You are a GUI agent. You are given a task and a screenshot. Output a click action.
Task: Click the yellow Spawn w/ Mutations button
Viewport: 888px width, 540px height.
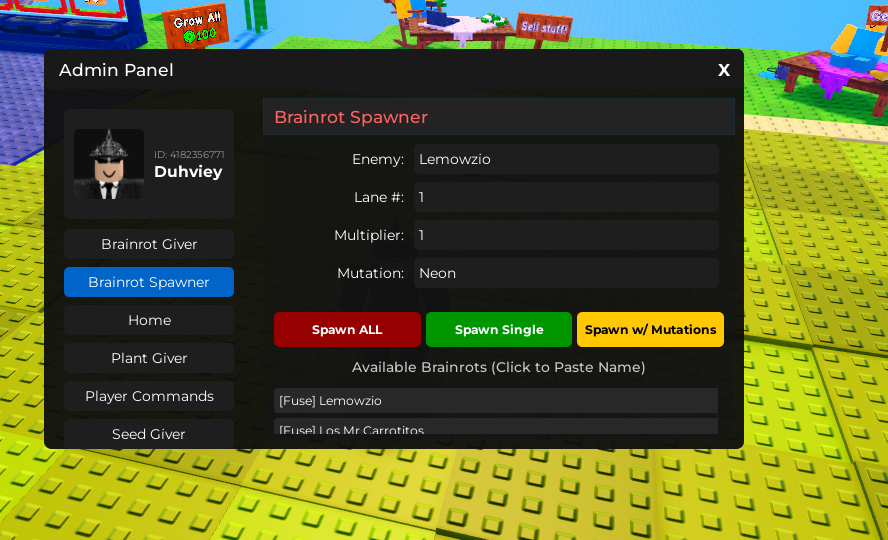tap(650, 329)
